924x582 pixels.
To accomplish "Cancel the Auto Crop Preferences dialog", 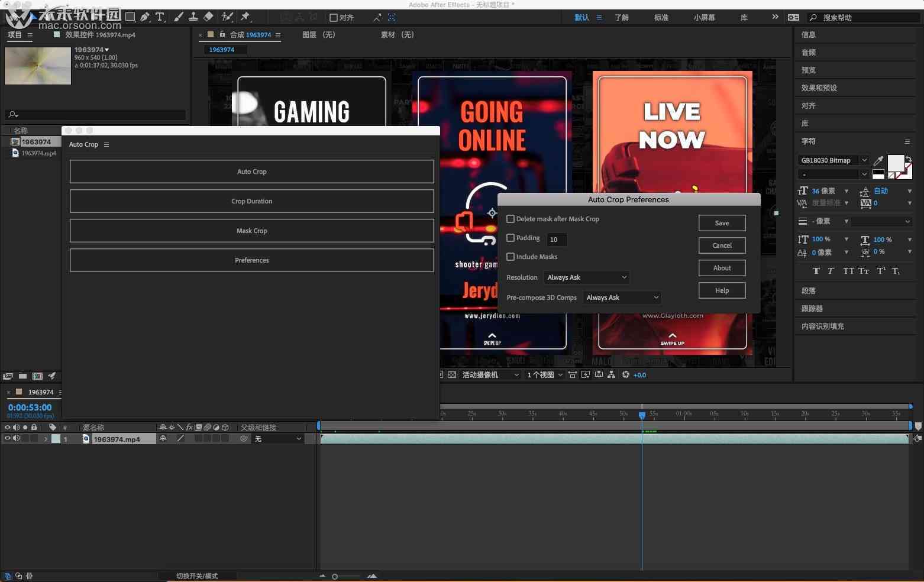I will (722, 245).
